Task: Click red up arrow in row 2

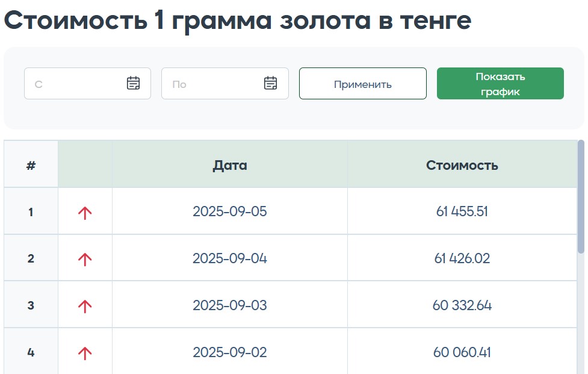Action: (x=85, y=259)
